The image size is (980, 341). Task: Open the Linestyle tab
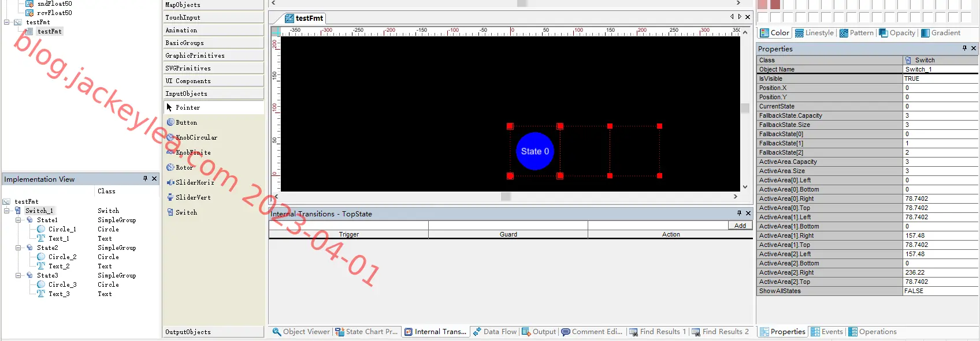[815, 33]
